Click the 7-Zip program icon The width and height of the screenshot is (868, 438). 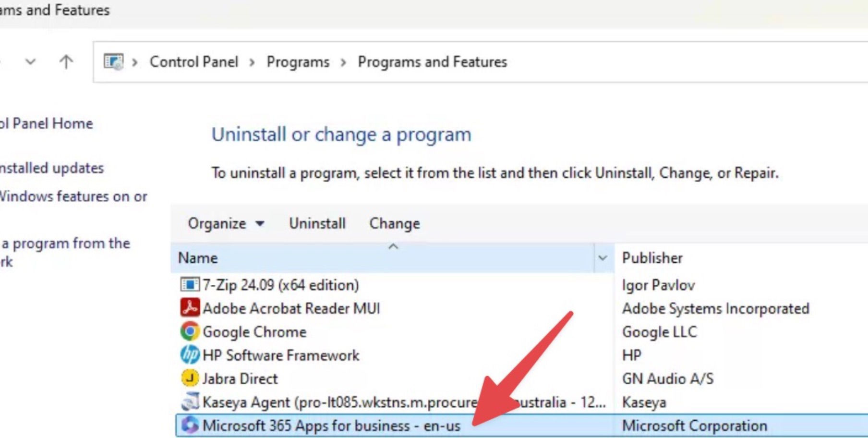(190, 285)
